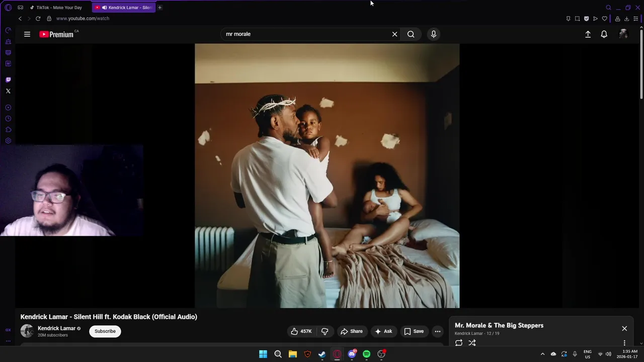Add page to bookmarks heart
The width and height of the screenshot is (644, 362).
pyautogui.click(x=604, y=19)
